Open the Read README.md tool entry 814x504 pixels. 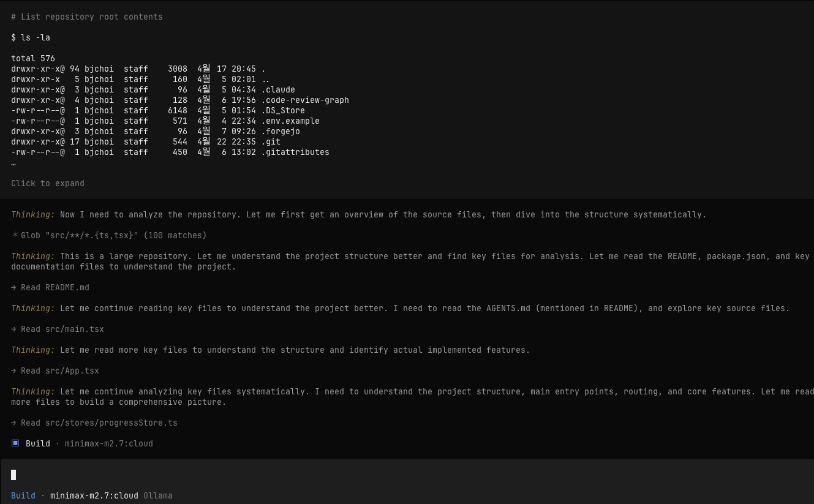click(50, 287)
